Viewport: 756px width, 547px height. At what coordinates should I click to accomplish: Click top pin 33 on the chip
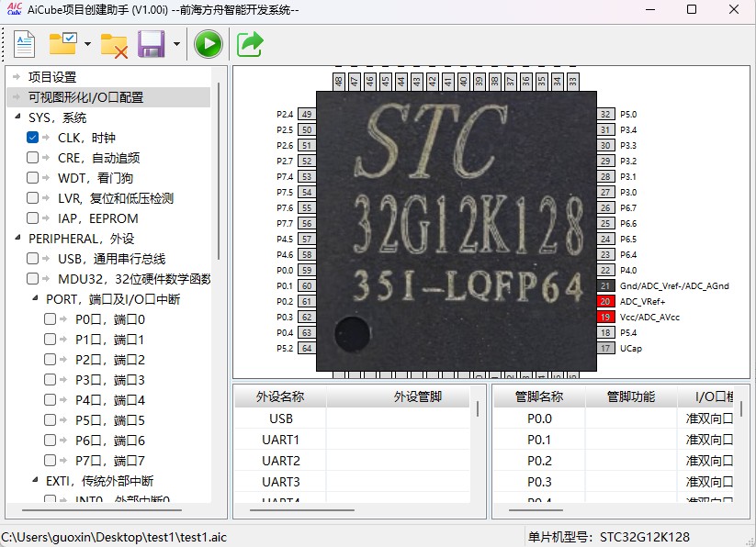[573, 82]
